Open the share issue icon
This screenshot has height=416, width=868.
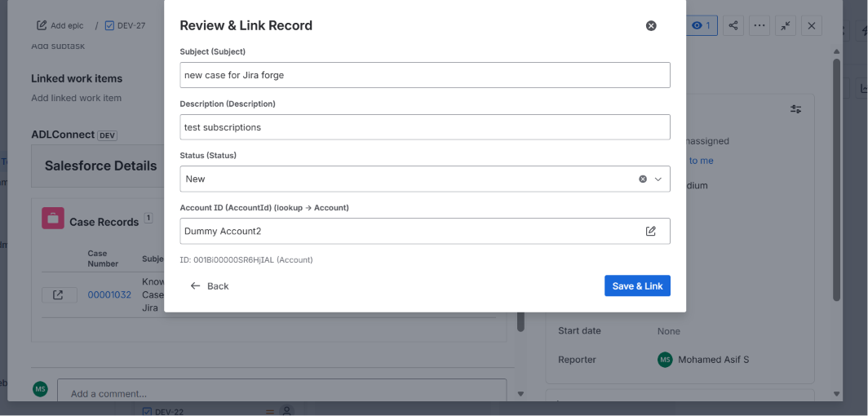tap(733, 25)
